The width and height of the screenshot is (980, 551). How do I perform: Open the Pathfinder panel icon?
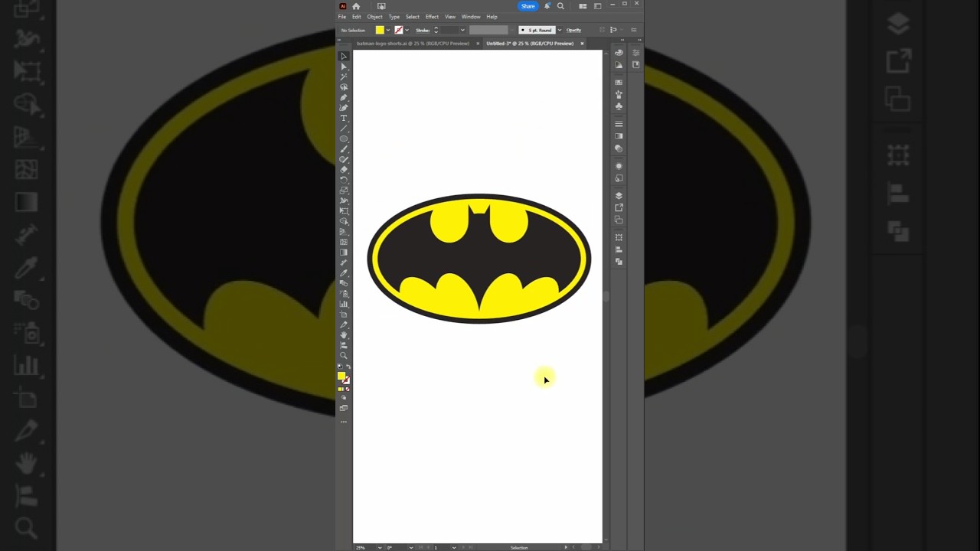(x=619, y=262)
